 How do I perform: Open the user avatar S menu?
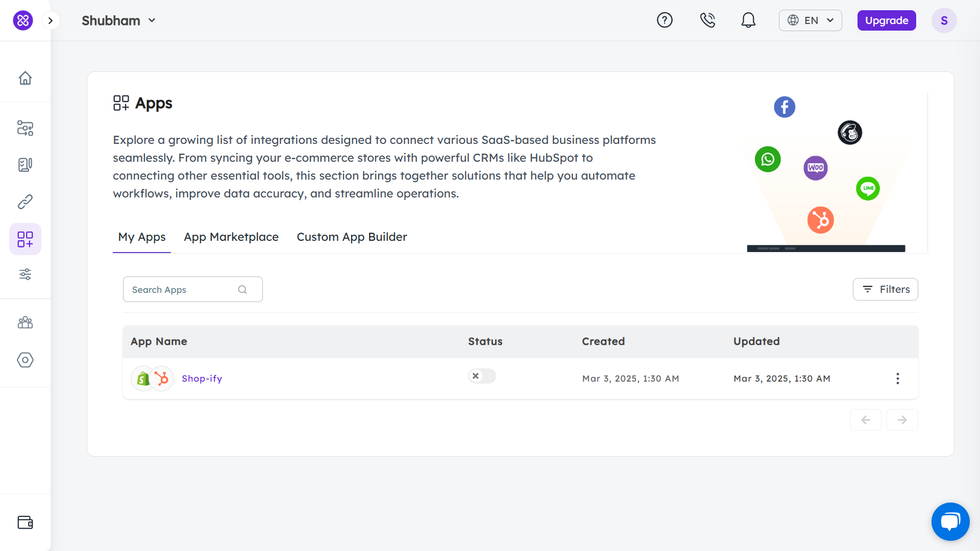(944, 20)
